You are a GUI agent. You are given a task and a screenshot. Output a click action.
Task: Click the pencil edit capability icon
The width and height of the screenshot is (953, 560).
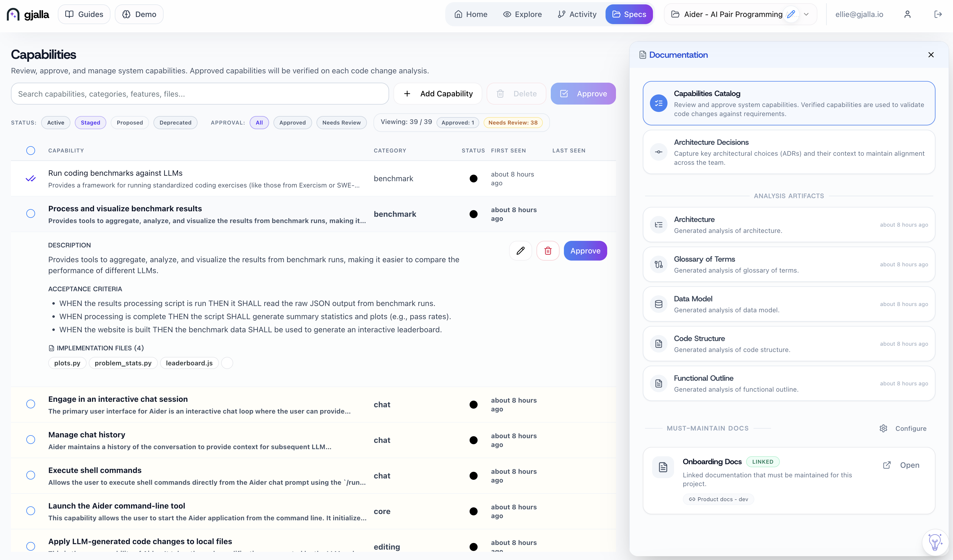520,250
